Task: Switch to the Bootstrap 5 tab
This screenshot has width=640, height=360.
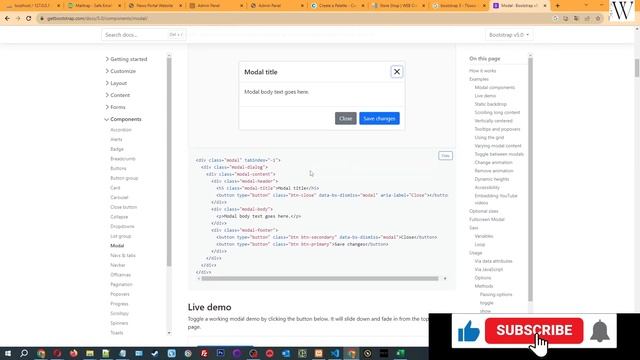Action: 459,6
